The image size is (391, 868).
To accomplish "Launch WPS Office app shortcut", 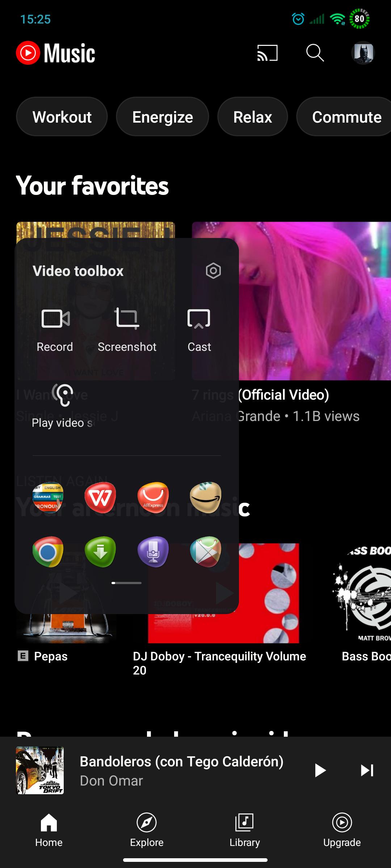I will point(100,498).
